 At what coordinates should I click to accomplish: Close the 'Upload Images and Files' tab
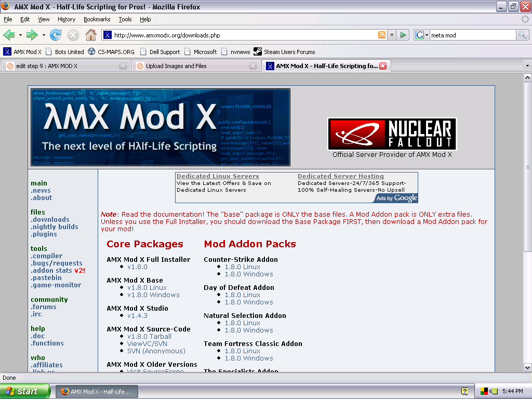click(253, 66)
